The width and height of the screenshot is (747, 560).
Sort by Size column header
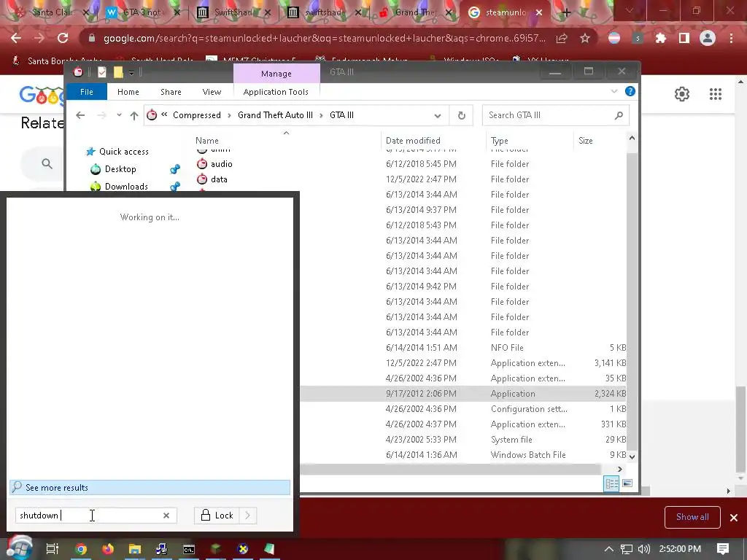pyautogui.click(x=586, y=141)
